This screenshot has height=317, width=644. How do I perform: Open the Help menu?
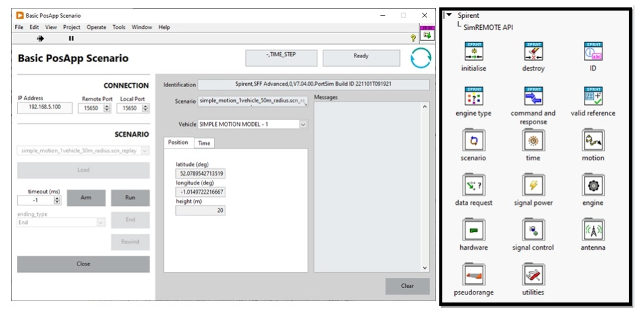tap(164, 28)
